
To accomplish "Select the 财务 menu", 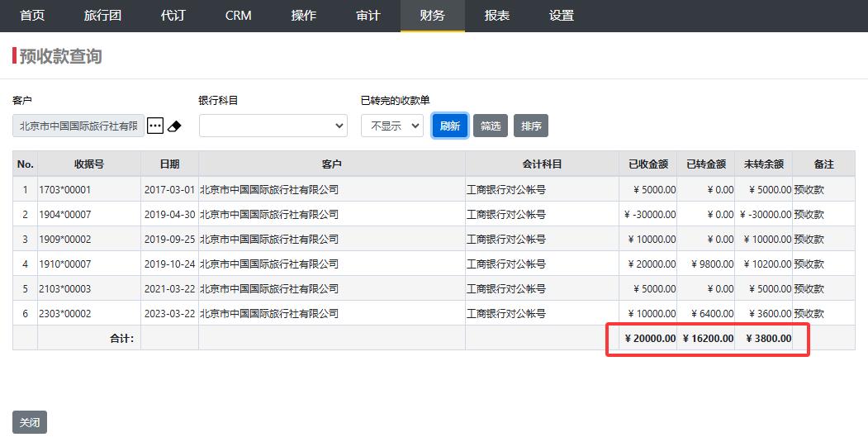I will click(432, 16).
